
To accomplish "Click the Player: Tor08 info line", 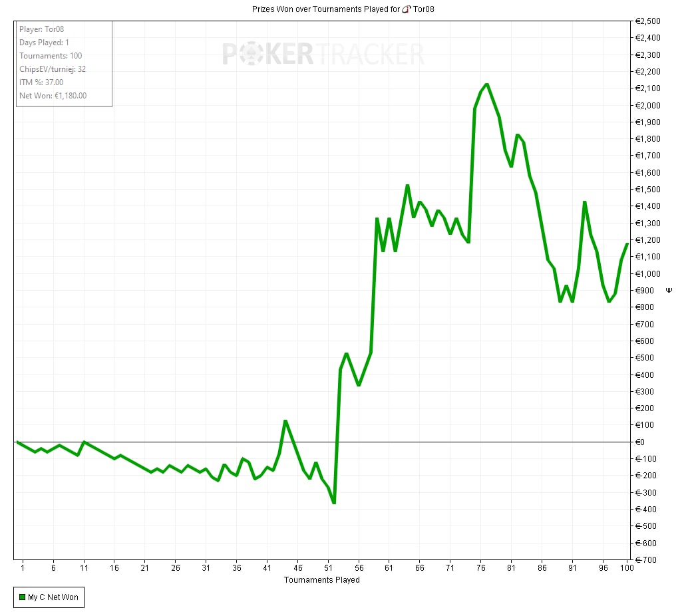I will 42,29.
